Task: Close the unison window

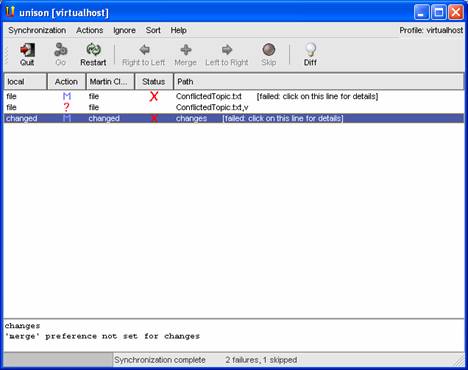Action: click(x=456, y=12)
